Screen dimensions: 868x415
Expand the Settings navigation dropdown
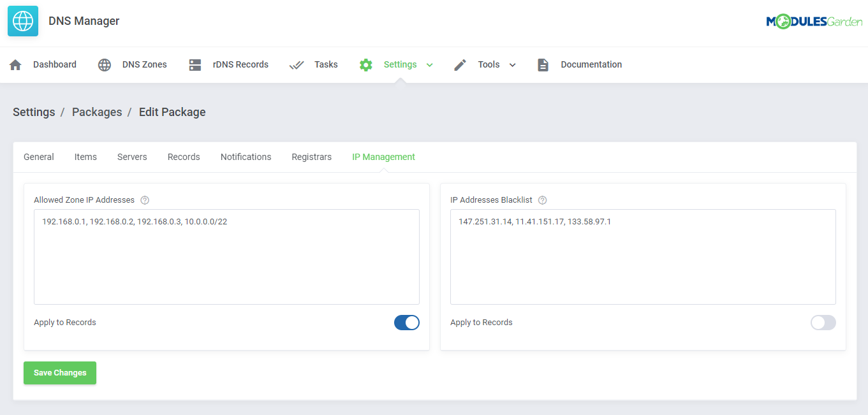pos(429,64)
